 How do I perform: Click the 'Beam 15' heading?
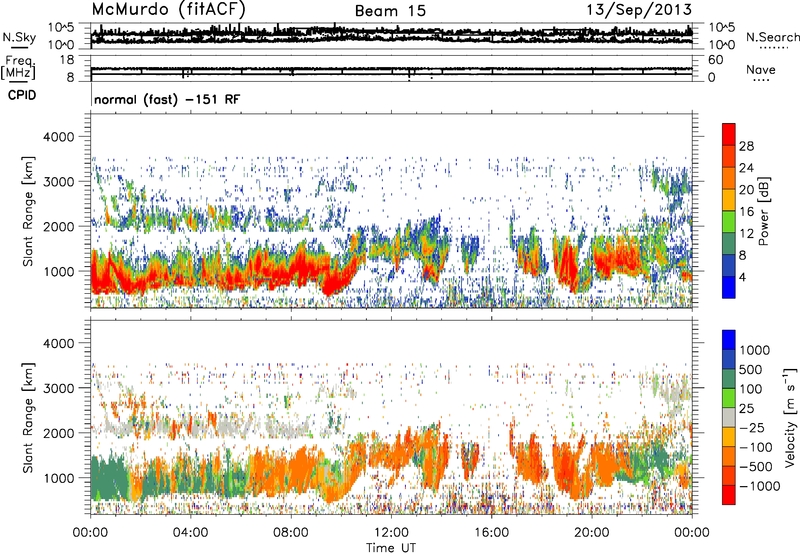click(390, 11)
